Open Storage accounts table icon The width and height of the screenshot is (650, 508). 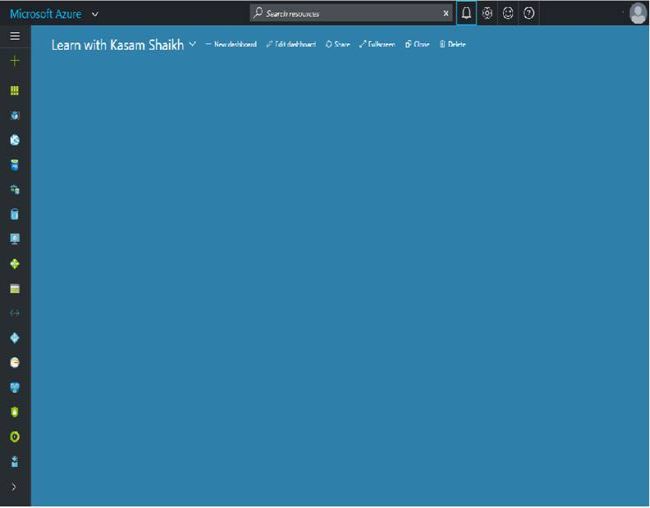(x=15, y=289)
